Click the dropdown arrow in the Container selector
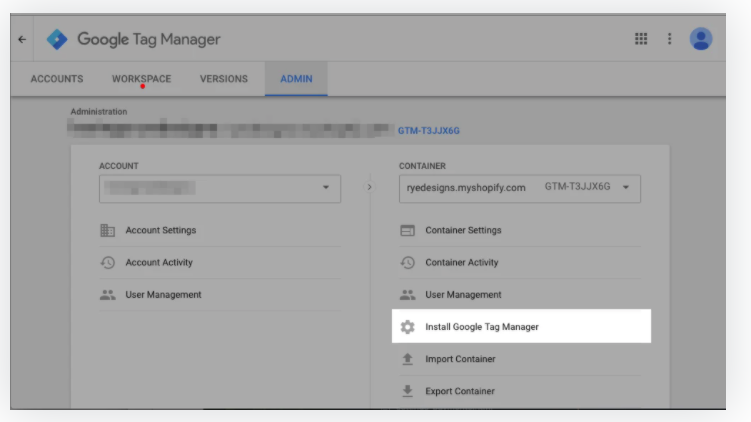 [626, 187]
